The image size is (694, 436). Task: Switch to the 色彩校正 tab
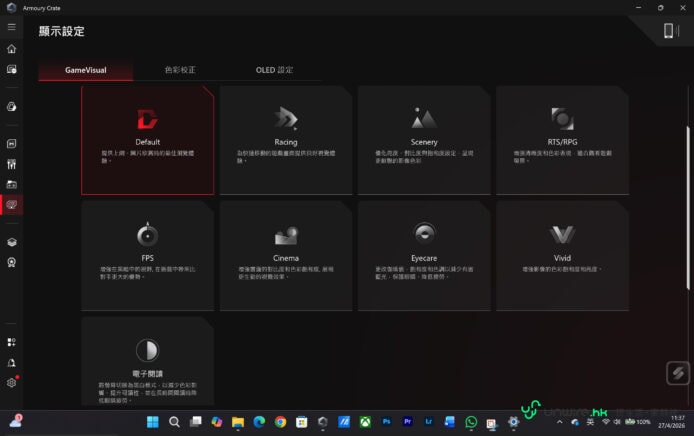click(x=180, y=70)
